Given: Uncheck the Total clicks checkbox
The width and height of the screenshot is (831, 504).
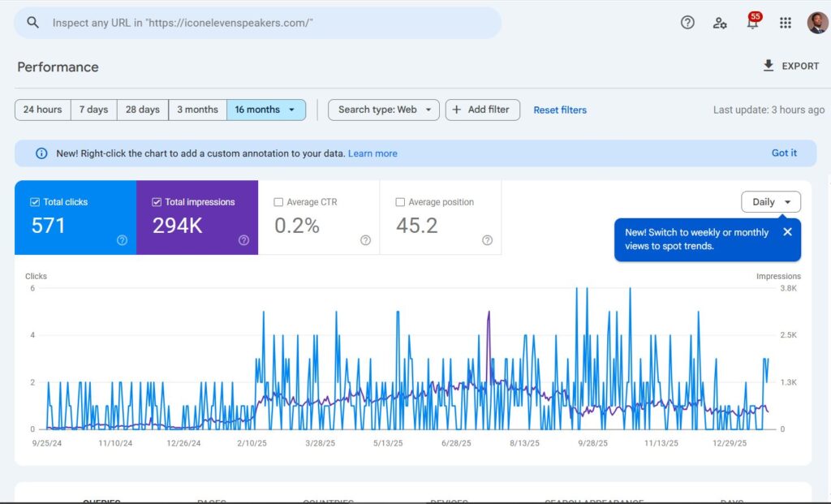Looking at the screenshot, I should point(34,202).
